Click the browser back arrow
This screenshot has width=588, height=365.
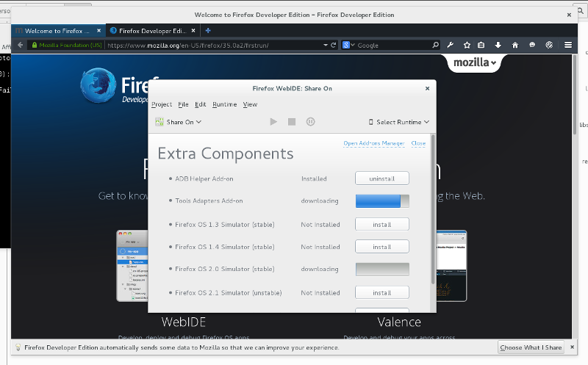tap(21, 45)
